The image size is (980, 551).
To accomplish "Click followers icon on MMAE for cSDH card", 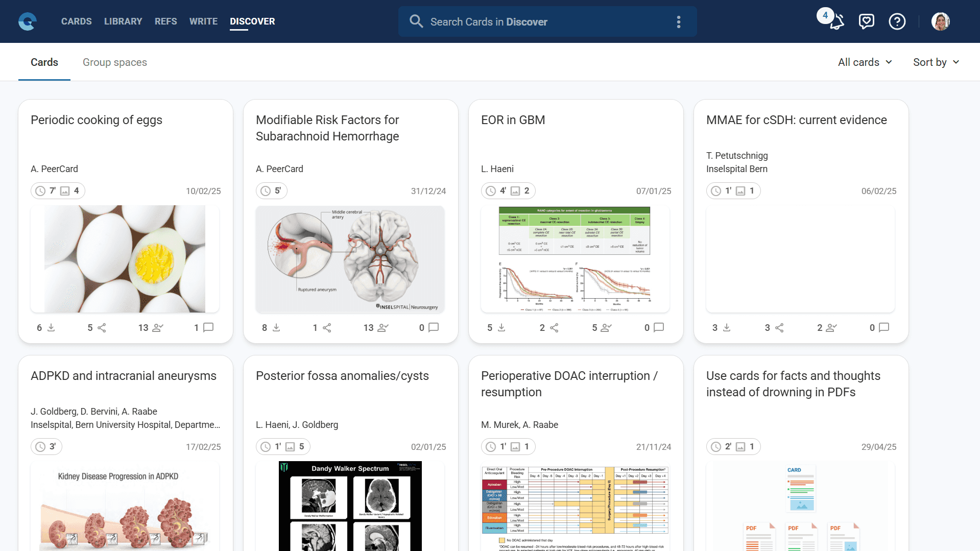I will click(831, 328).
